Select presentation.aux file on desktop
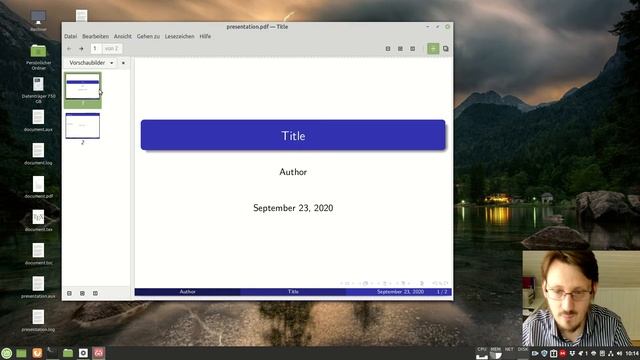Screen dimensions: 640x360 click(38, 287)
